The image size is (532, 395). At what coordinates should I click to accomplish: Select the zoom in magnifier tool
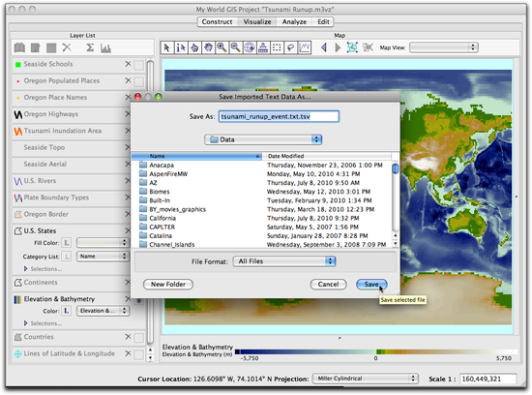(222, 47)
